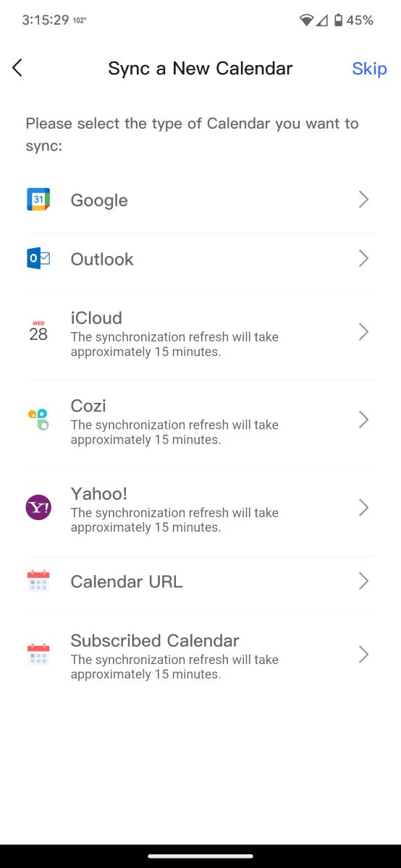Skip calendar sync setup
This screenshot has height=868, width=401.
coord(369,69)
